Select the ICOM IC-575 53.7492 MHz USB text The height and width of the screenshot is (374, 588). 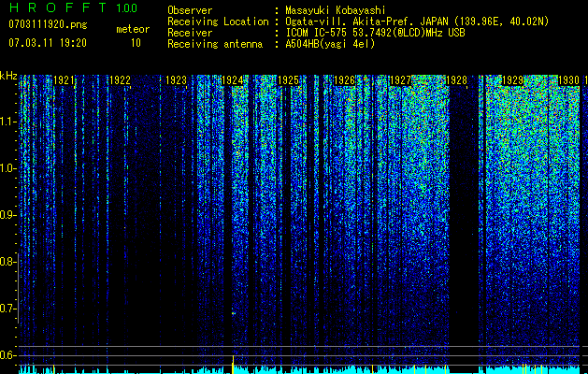pyautogui.click(x=375, y=33)
